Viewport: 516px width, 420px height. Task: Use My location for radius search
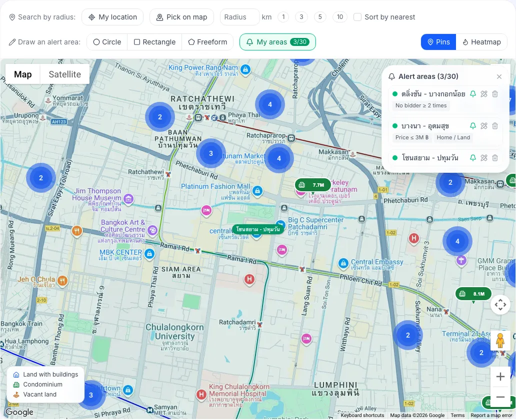(112, 17)
